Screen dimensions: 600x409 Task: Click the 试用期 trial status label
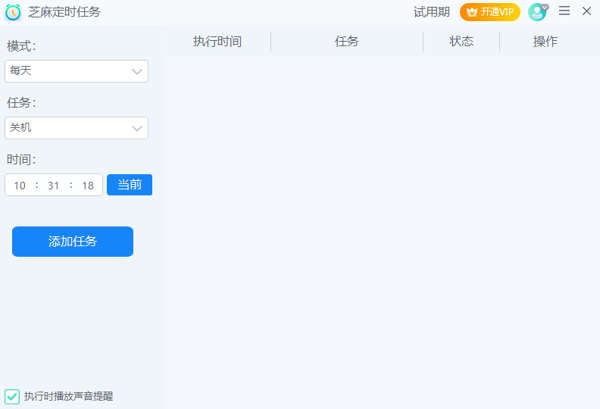(x=431, y=12)
